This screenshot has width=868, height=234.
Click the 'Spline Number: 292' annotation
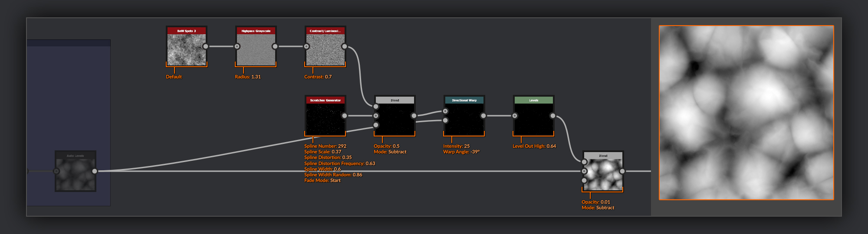pyautogui.click(x=325, y=146)
